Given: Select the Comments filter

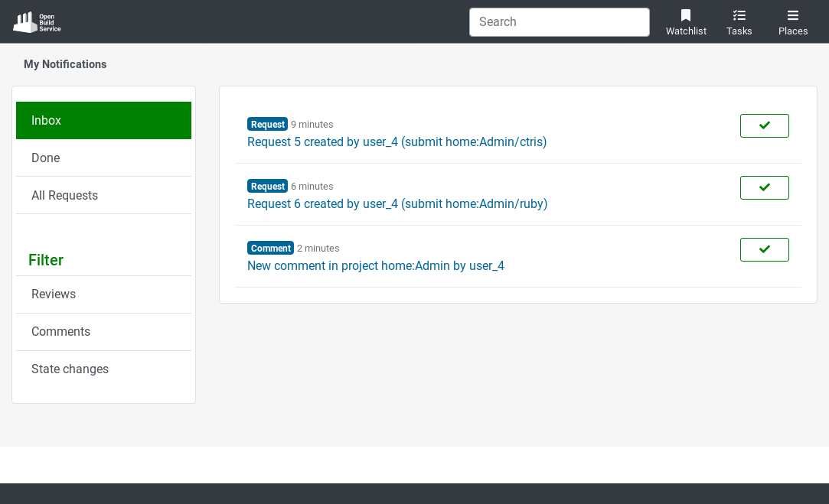Looking at the screenshot, I should point(60,331).
